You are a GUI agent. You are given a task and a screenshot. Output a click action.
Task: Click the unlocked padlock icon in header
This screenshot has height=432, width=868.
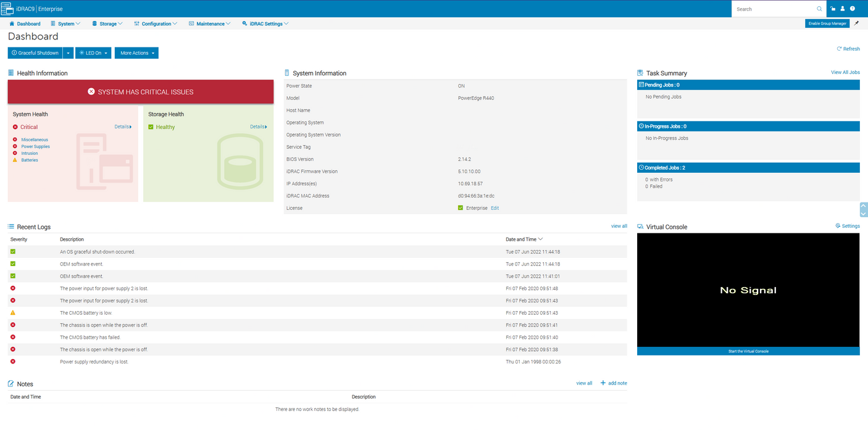[x=833, y=9]
